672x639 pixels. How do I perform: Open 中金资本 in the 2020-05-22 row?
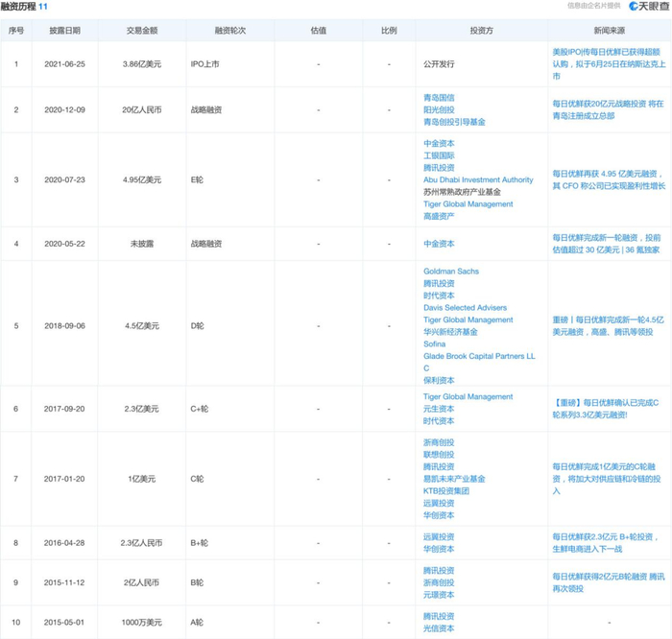[439, 244]
